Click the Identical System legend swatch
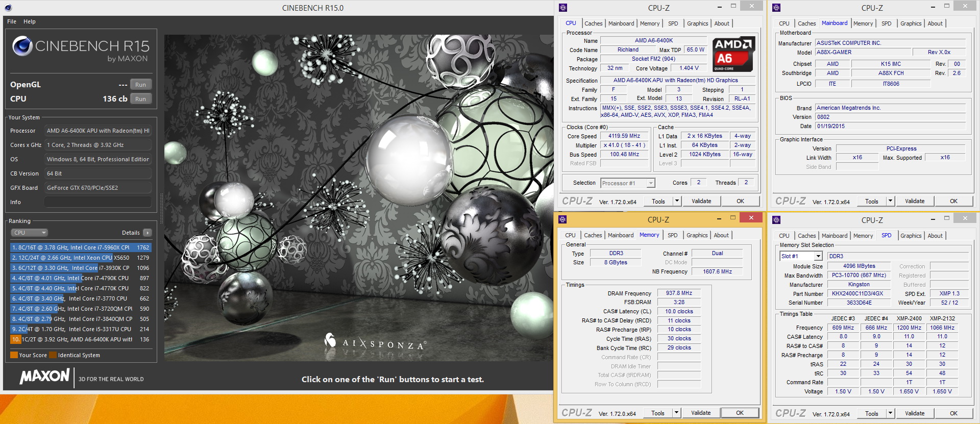Viewport: 980px width, 424px height. pos(53,355)
